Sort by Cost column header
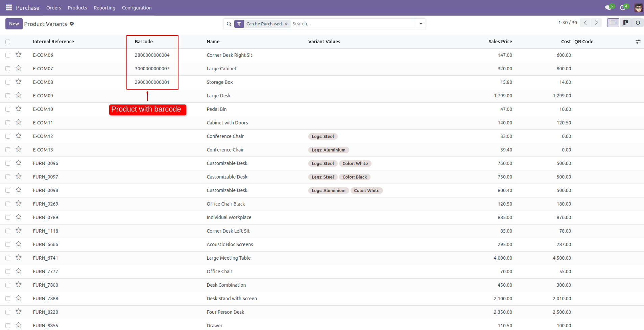Image resolution: width=644 pixels, height=330 pixels. pos(566,42)
